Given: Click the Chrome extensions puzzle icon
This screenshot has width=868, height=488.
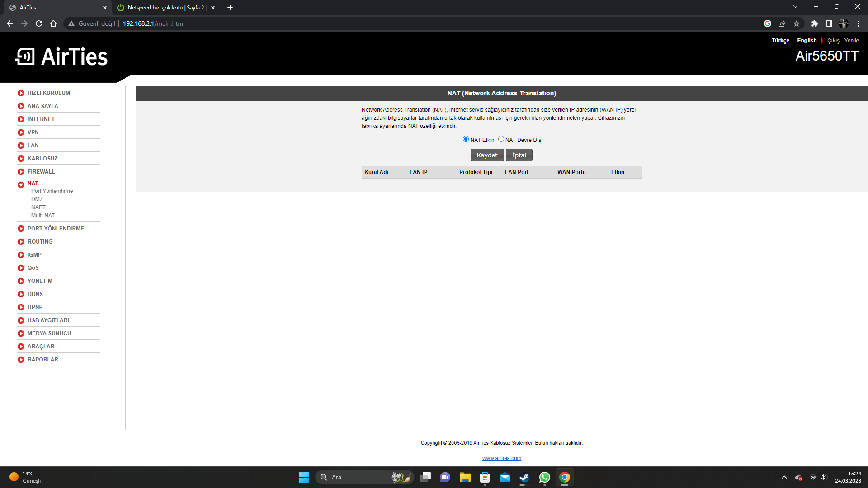Looking at the screenshot, I should tap(814, 23).
